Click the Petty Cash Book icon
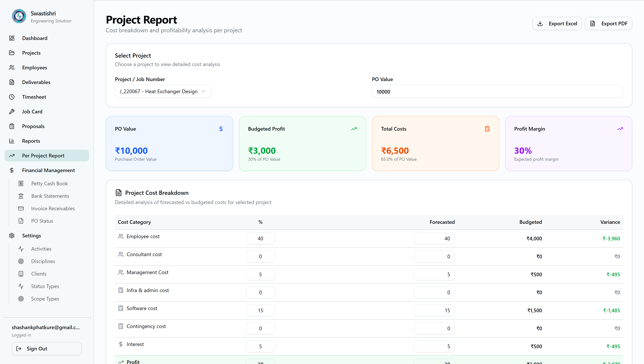Image resolution: width=644 pixels, height=364 pixels. [21, 183]
